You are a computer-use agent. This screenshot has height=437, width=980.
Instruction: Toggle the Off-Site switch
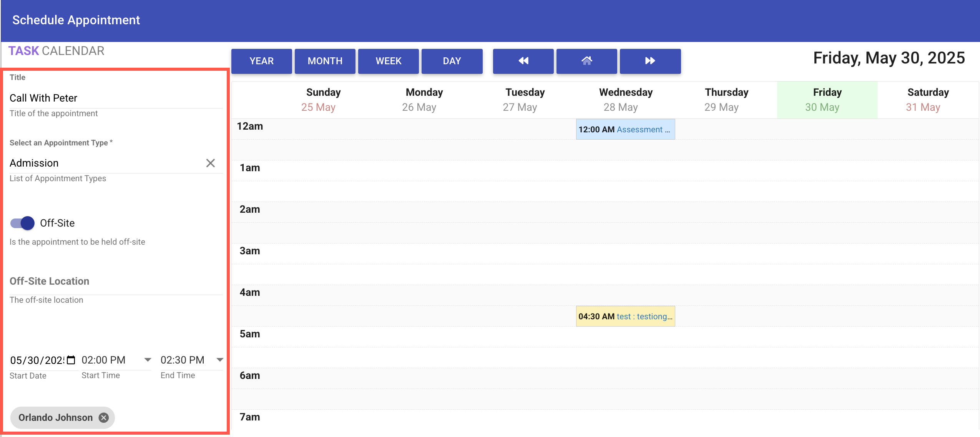point(22,223)
